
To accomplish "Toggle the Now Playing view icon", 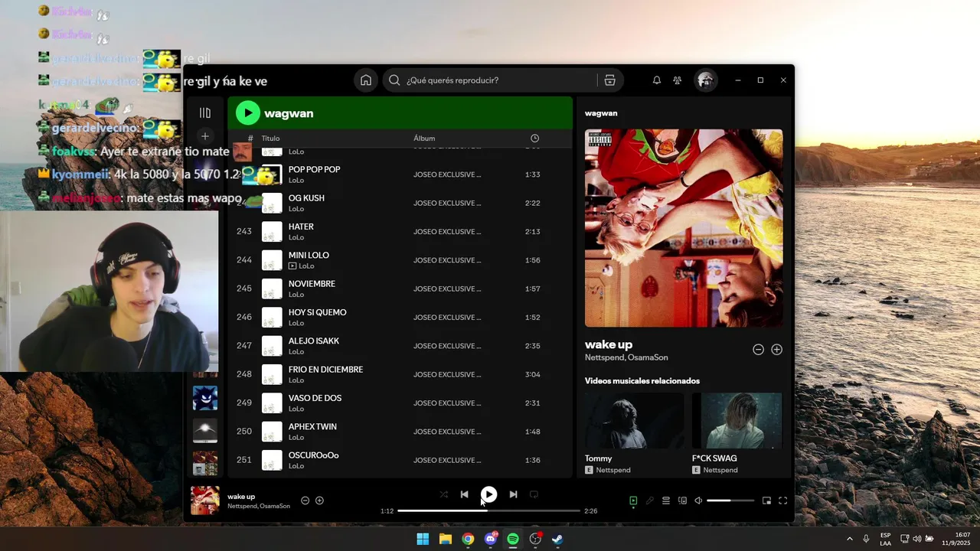I will pyautogui.click(x=633, y=500).
